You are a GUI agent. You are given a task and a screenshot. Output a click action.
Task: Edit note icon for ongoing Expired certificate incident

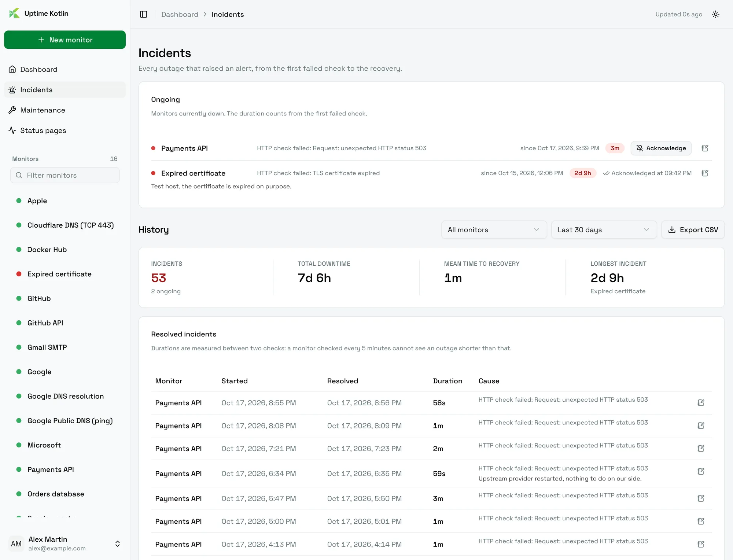705,173
